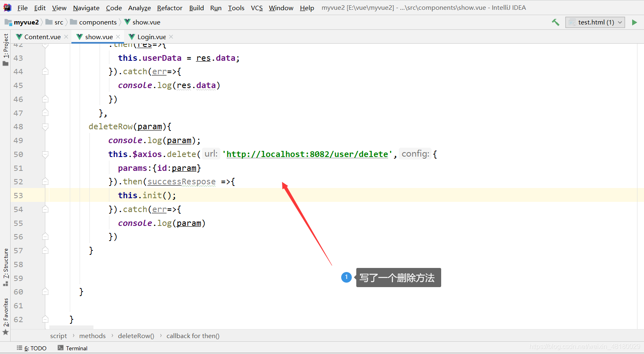Viewport: 644px width, 354px height.
Task: Collapse the fold marker on line 62
Action: click(x=45, y=319)
